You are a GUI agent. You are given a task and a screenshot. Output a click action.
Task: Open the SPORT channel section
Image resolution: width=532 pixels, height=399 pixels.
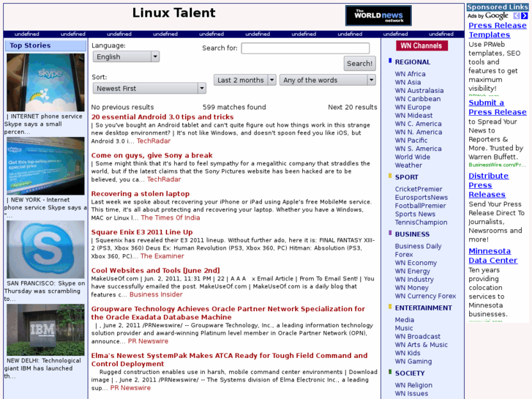click(406, 177)
